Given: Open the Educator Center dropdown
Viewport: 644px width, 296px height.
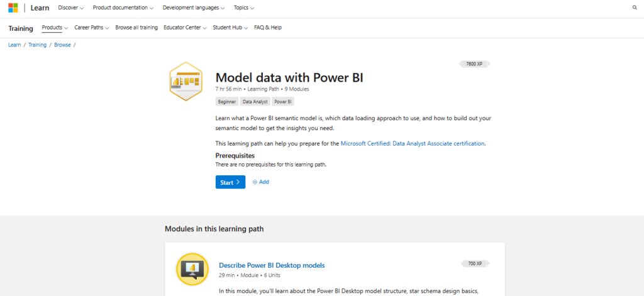Looking at the screenshot, I should coord(185,28).
